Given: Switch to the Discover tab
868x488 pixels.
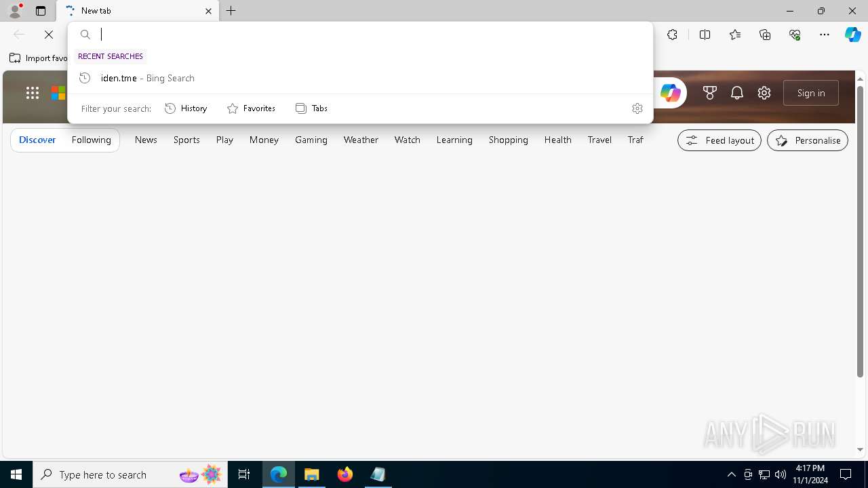Looking at the screenshot, I should coord(37,140).
